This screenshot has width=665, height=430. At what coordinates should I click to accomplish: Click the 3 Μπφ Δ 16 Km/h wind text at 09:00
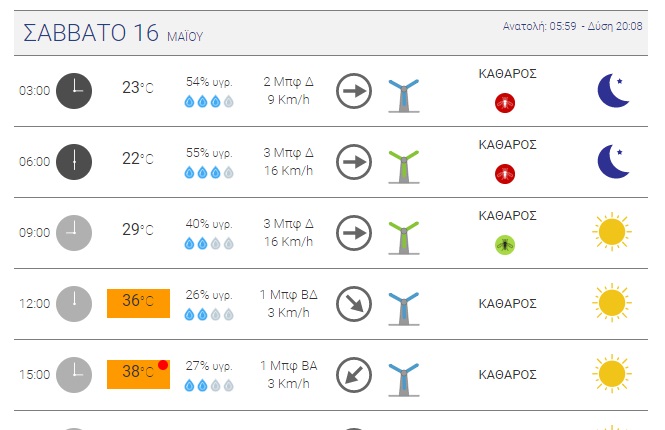point(288,232)
